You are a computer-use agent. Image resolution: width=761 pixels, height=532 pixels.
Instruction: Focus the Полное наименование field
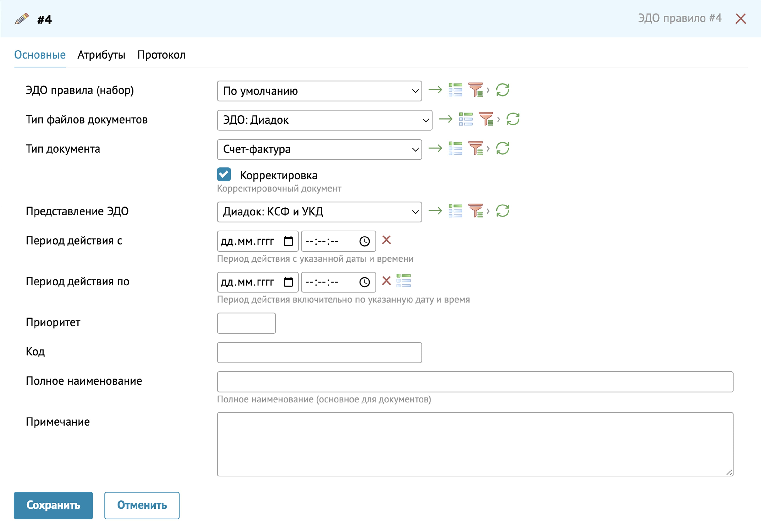pyautogui.click(x=475, y=382)
